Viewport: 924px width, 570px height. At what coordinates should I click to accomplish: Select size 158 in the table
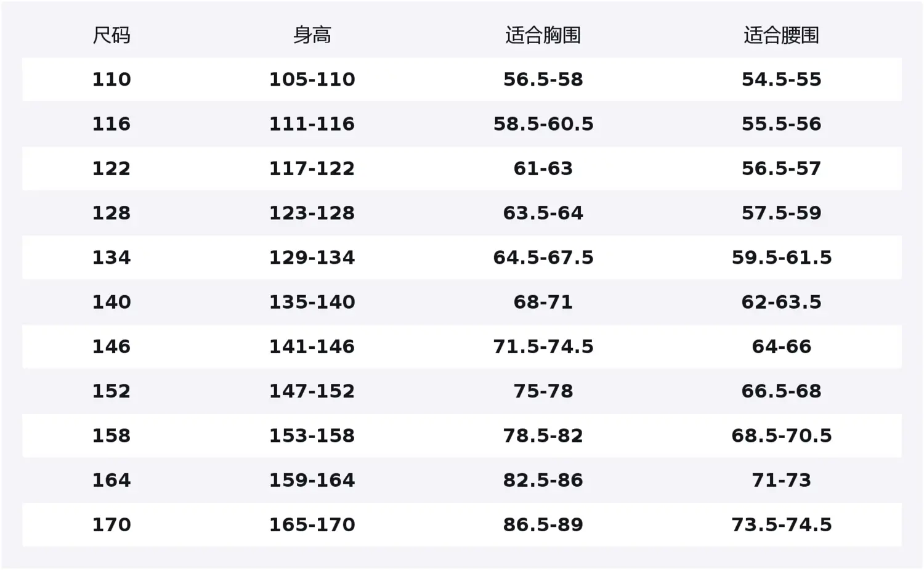tap(111, 436)
